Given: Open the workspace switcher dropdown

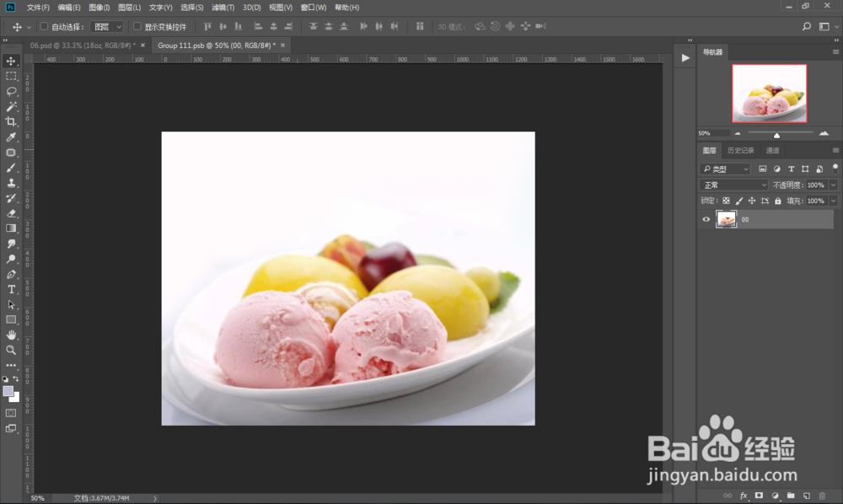Looking at the screenshot, I should point(827,26).
